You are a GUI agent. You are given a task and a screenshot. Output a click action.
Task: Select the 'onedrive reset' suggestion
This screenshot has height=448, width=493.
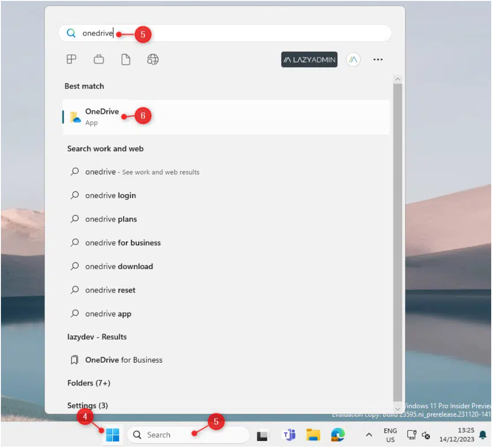click(110, 290)
